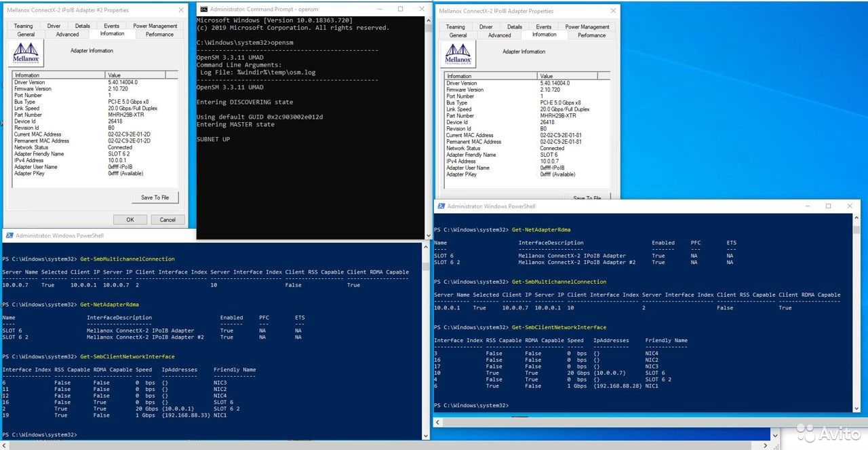This screenshot has width=868, height=450.
Task: Select Link Speed row in right Adapter Properties
Action: 527,109
